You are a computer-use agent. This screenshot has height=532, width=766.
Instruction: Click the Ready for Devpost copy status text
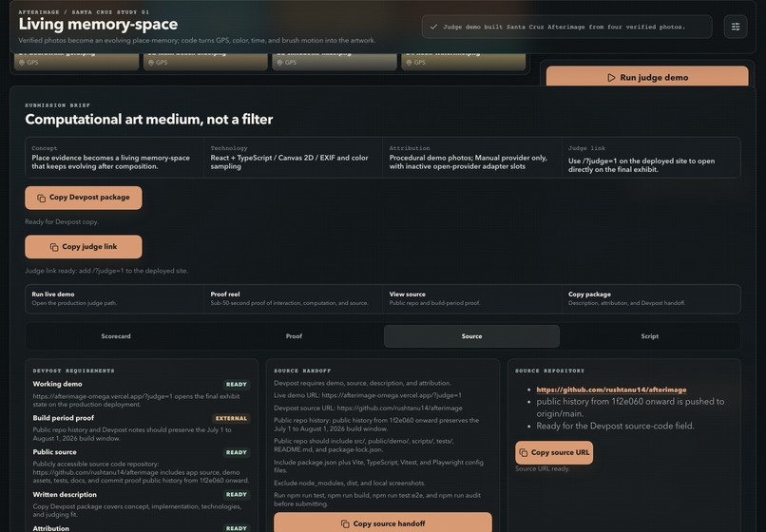point(62,221)
